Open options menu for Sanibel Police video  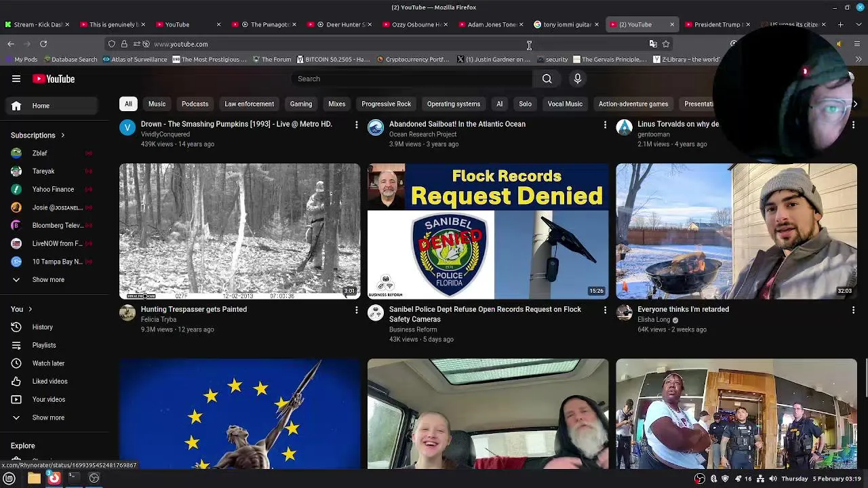[605, 310]
